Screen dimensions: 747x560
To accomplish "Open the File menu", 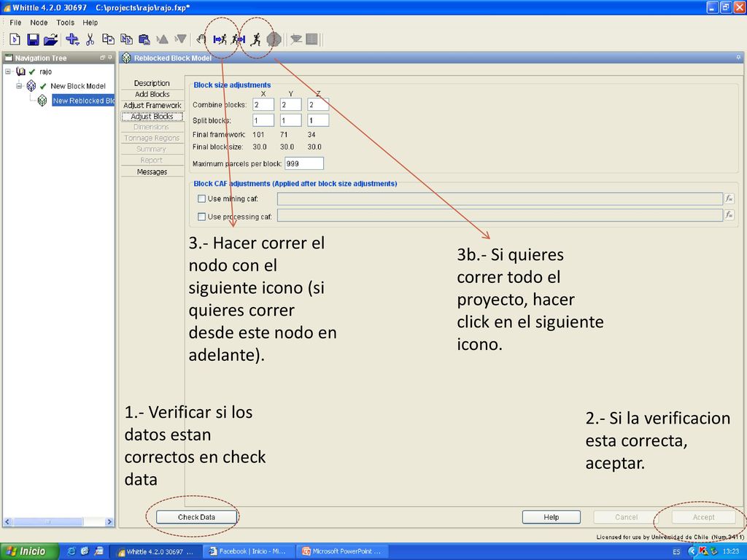I will coord(16,23).
